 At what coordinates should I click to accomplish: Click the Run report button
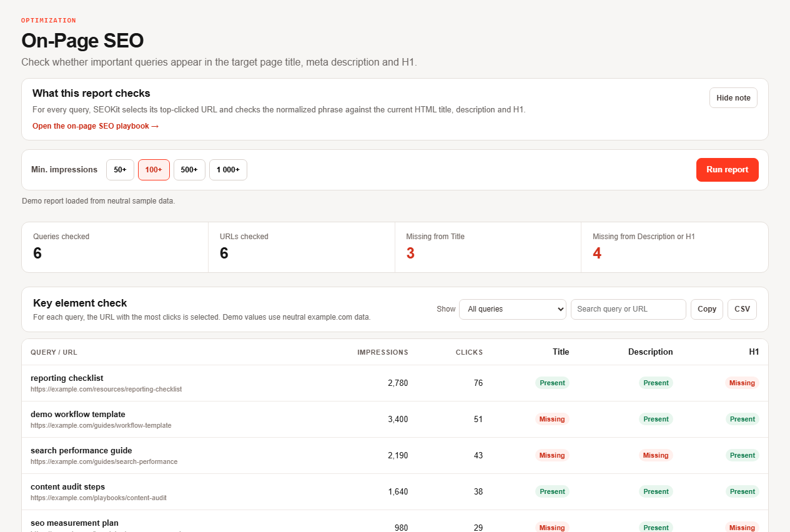(728, 170)
